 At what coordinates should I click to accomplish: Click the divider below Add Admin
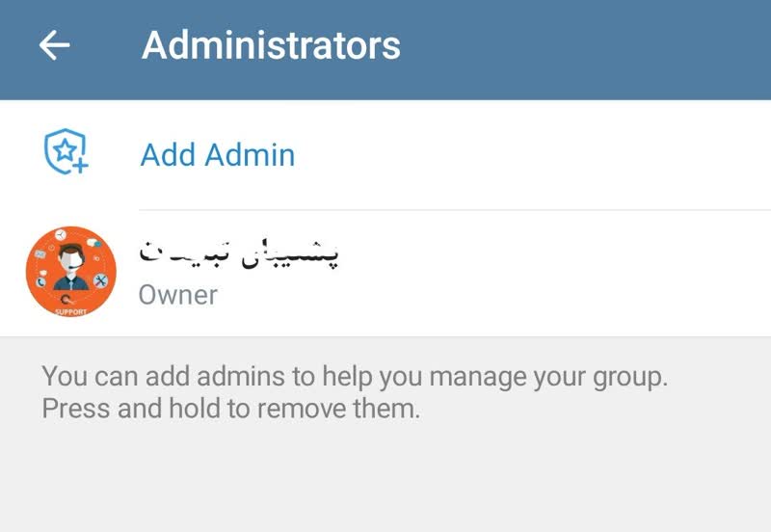click(x=453, y=209)
